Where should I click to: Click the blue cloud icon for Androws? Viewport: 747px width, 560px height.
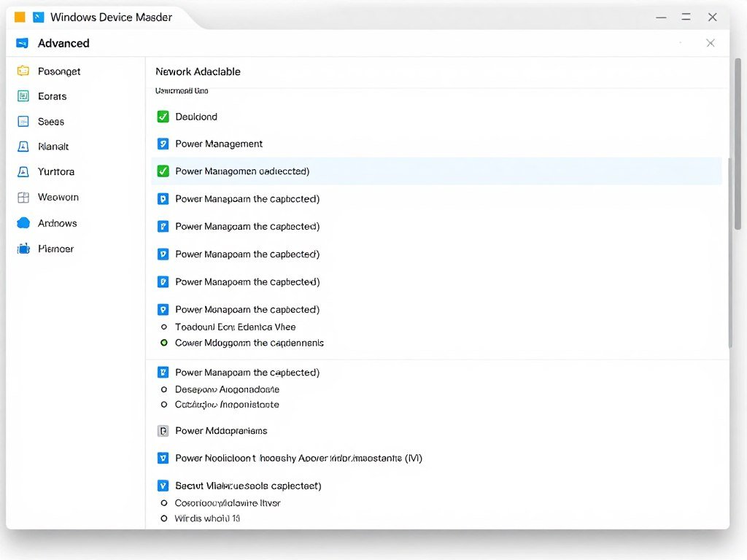[23, 223]
